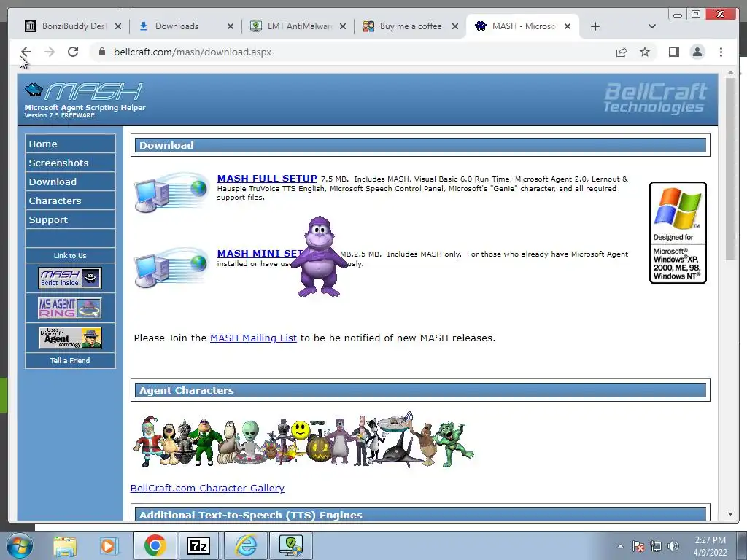
Task: Open Screenshots in the sidebar menu
Action: [70, 163]
